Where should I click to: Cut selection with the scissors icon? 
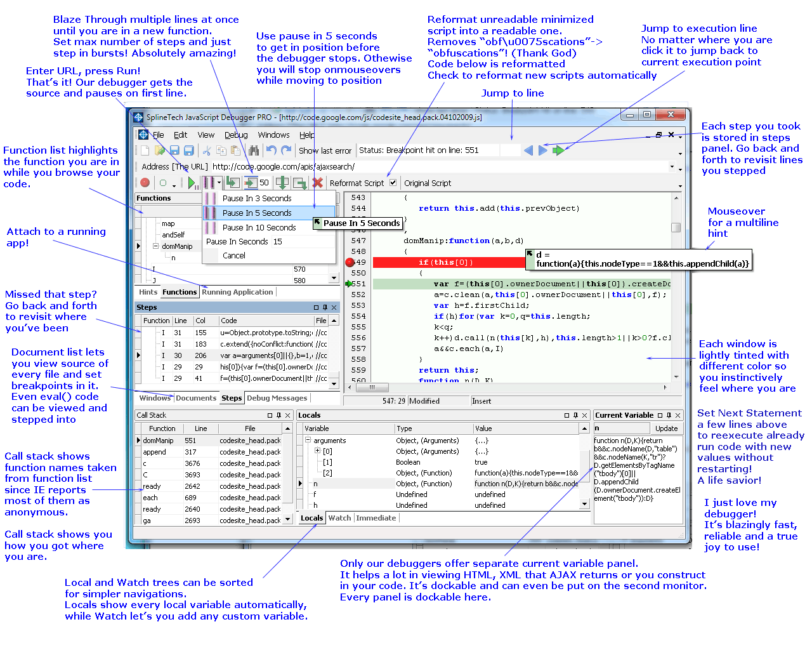click(x=207, y=150)
